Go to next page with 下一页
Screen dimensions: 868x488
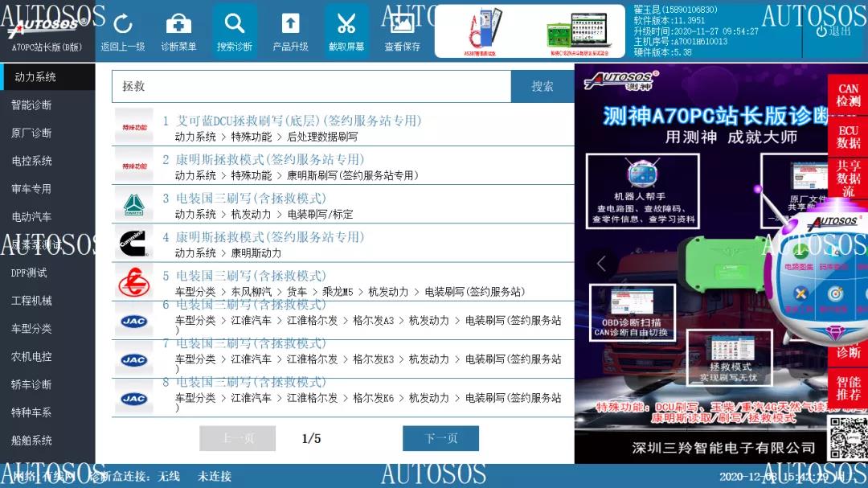pos(440,438)
